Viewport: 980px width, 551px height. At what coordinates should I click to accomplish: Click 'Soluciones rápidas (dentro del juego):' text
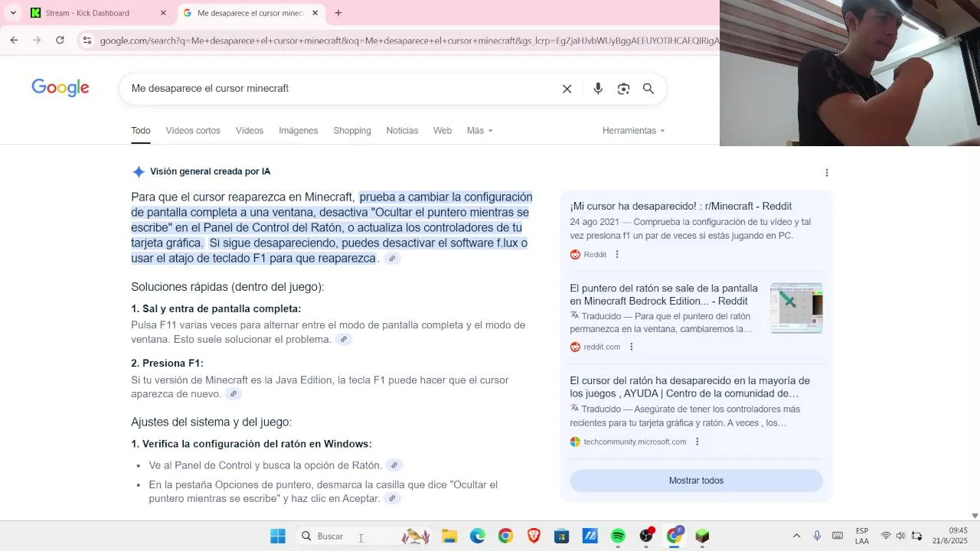tap(227, 287)
